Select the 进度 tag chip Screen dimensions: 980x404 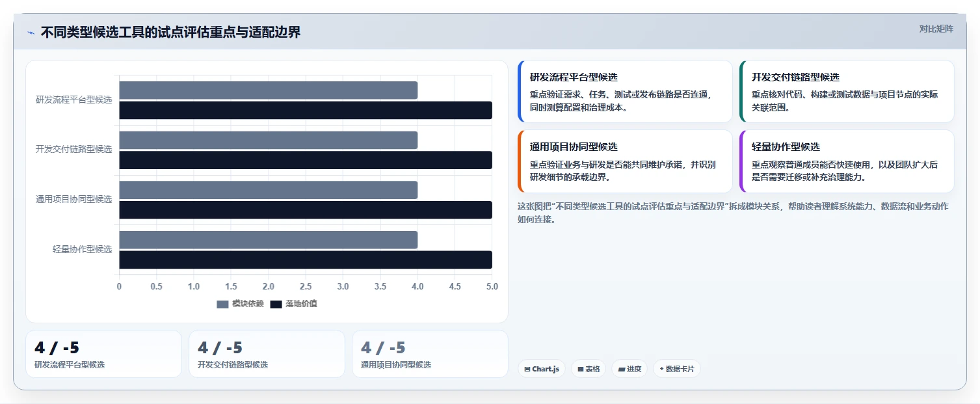point(629,369)
